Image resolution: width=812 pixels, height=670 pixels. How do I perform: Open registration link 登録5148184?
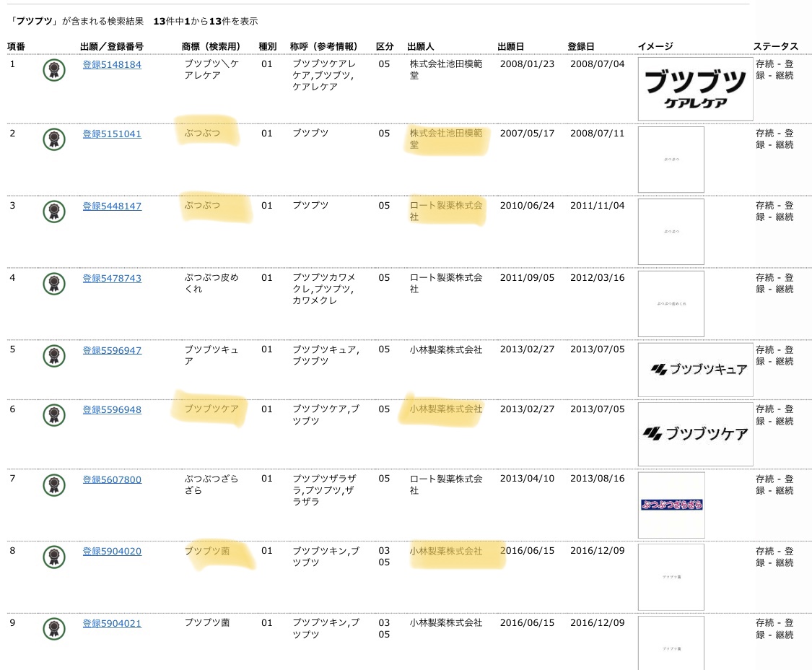[x=112, y=65]
